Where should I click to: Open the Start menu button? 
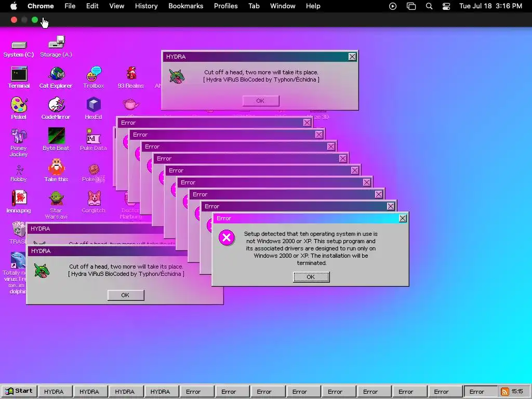(19, 391)
